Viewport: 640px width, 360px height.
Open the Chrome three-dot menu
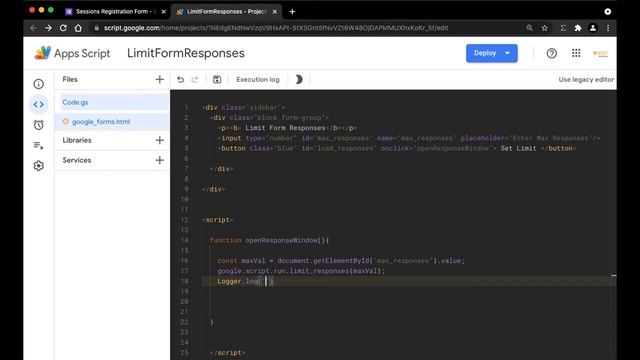pyautogui.click(x=608, y=28)
